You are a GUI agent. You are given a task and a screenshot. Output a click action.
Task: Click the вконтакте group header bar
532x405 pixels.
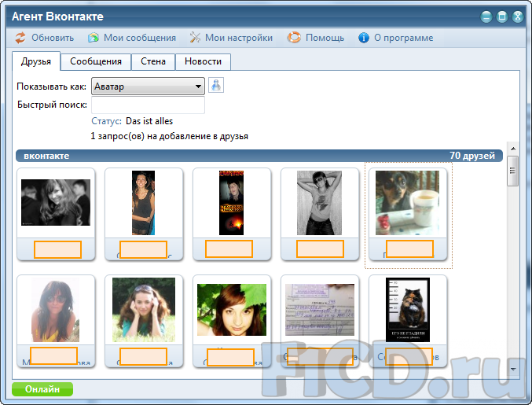click(259, 156)
